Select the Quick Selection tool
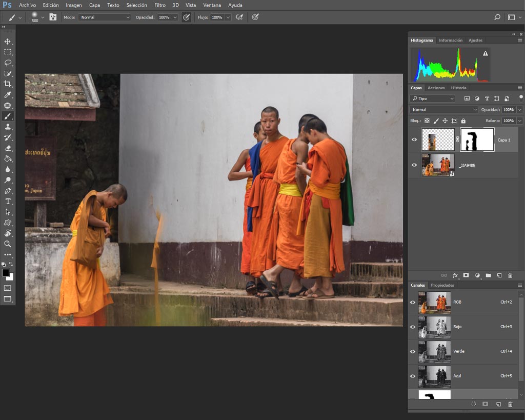 pyautogui.click(x=7, y=73)
